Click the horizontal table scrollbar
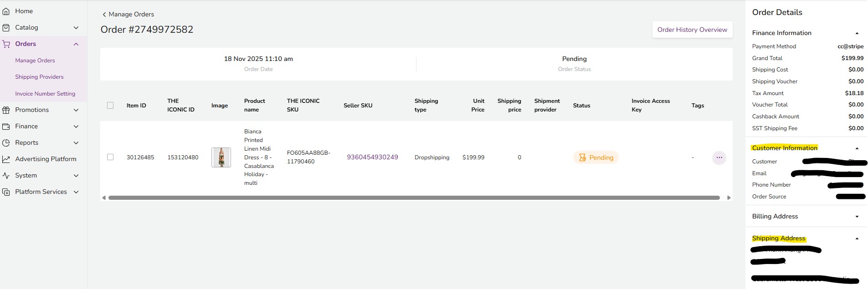The image size is (868, 289). pos(414,198)
